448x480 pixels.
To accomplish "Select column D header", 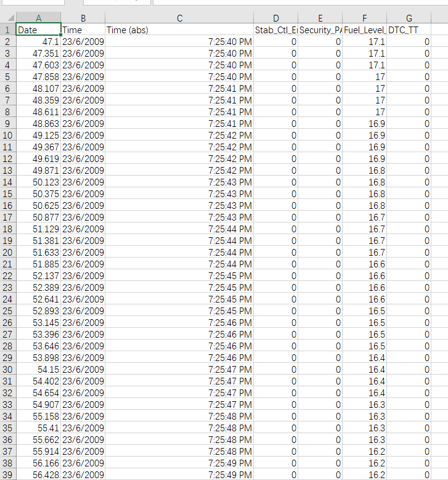I will pos(276,18).
